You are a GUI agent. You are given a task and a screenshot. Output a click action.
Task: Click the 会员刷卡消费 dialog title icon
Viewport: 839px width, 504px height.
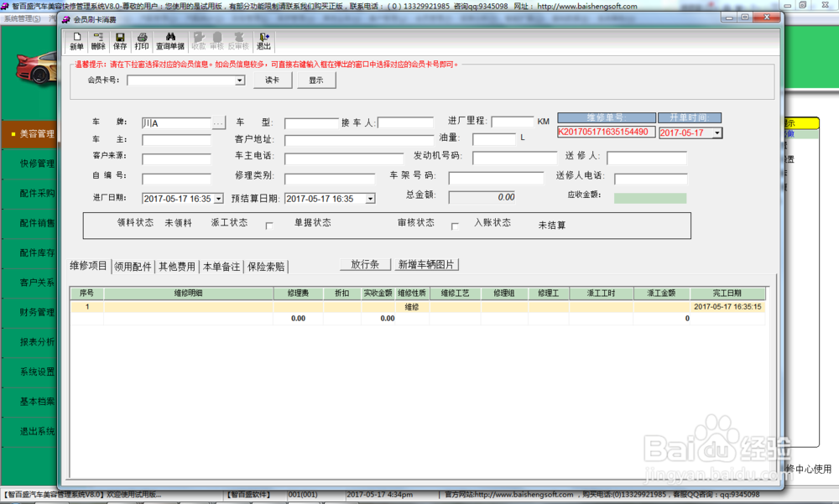(x=66, y=19)
